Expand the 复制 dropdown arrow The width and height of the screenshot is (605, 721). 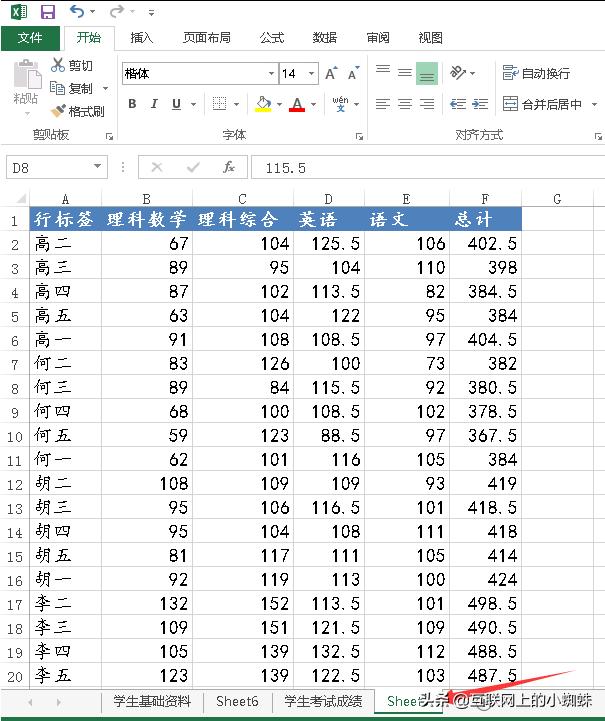click(x=106, y=88)
